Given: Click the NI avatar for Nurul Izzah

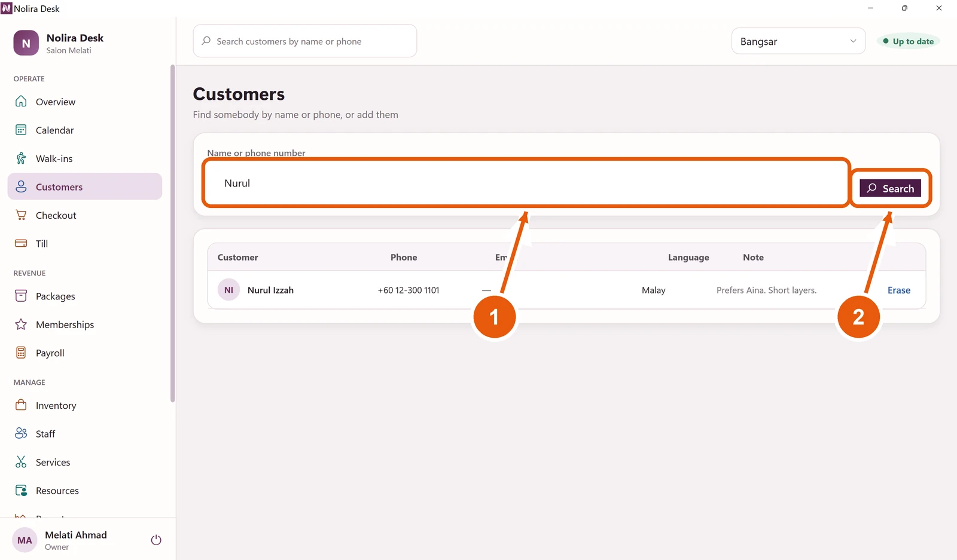Looking at the screenshot, I should click(228, 290).
